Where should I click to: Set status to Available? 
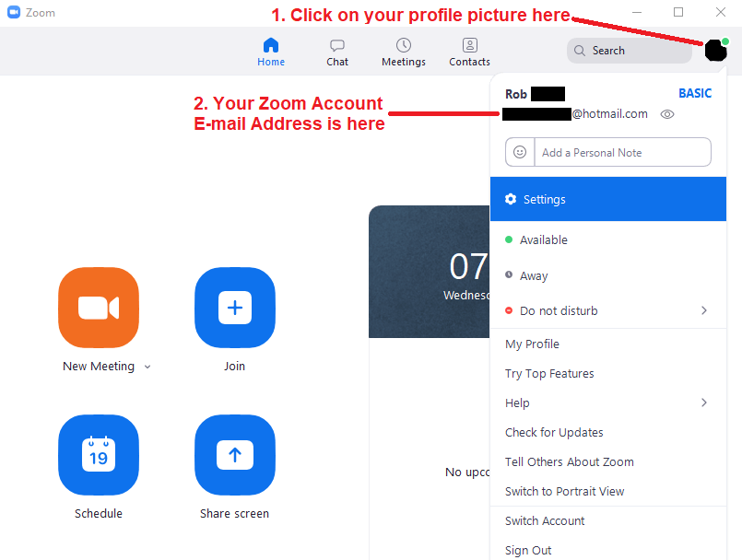(x=608, y=239)
